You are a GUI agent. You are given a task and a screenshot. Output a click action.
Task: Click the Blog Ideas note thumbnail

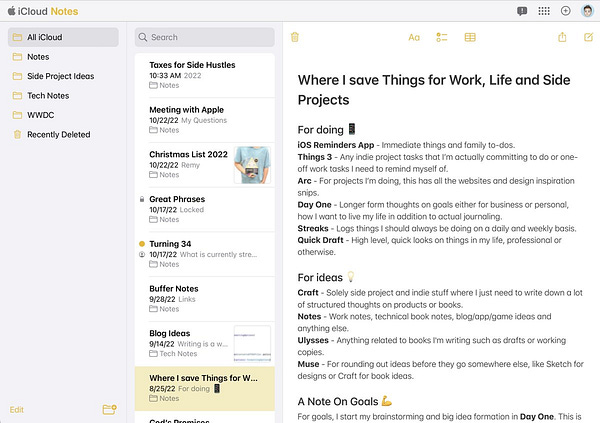[x=253, y=344]
